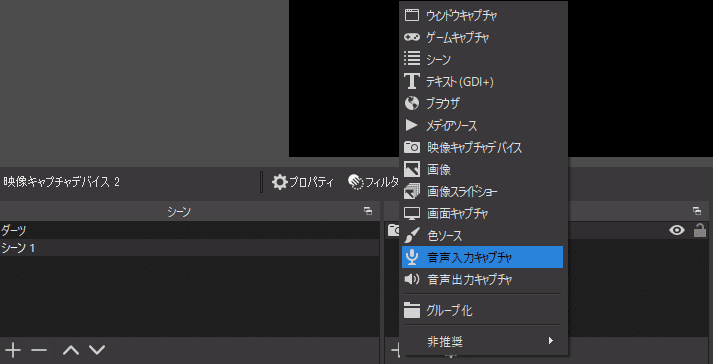The height and width of the screenshot is (364, 713).
Task: Select the ダーツ scene
Action: (190, 230)
